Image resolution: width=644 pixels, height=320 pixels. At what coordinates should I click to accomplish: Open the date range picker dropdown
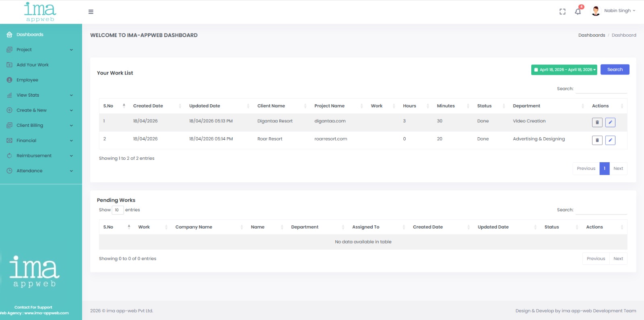(564, 70)
